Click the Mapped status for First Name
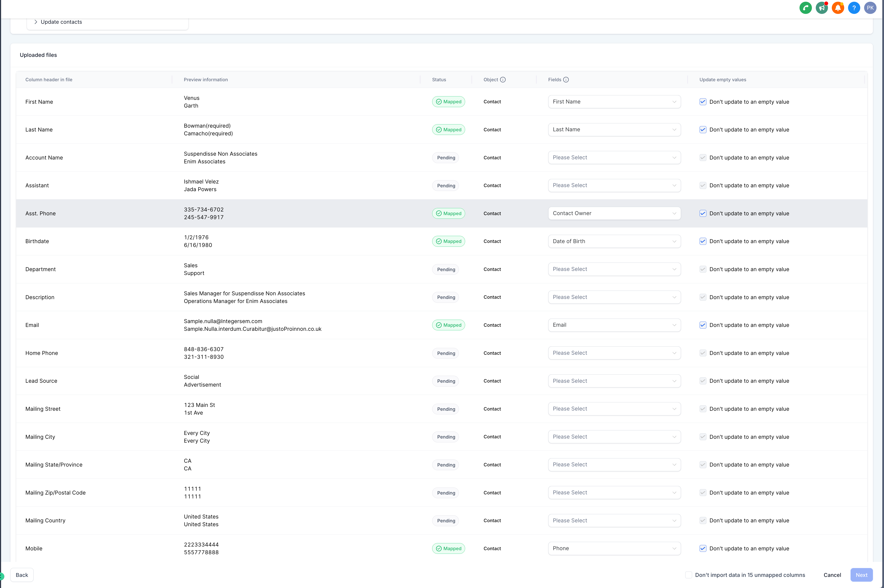 448,102
